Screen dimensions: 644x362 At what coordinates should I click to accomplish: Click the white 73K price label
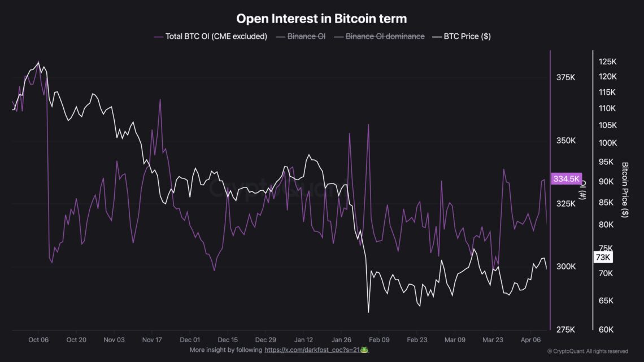[603, 258]
